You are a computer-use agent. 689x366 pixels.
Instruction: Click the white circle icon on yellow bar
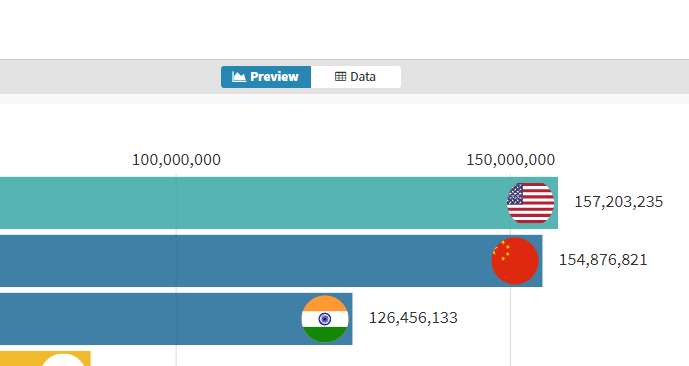tap(63, 360)
